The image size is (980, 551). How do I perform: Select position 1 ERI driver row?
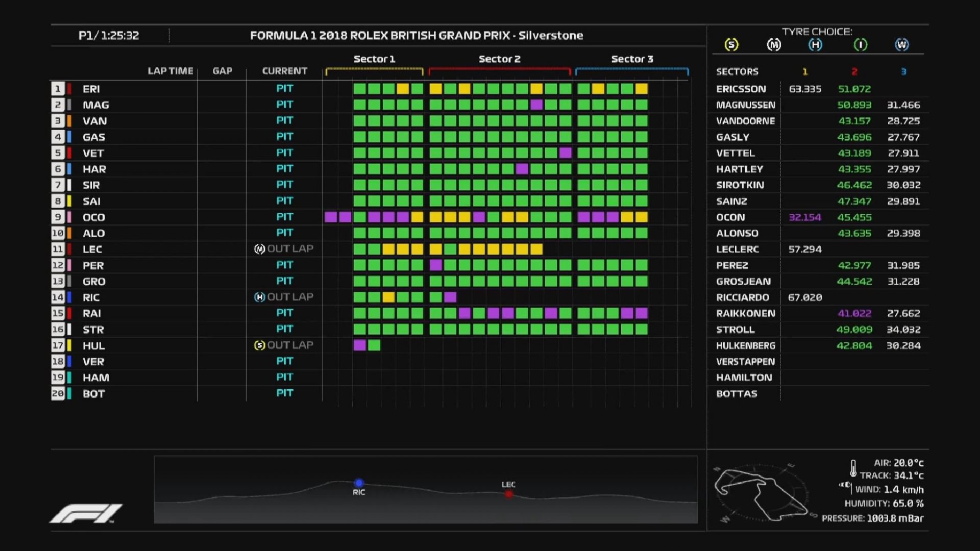click(x=91, y=89)
